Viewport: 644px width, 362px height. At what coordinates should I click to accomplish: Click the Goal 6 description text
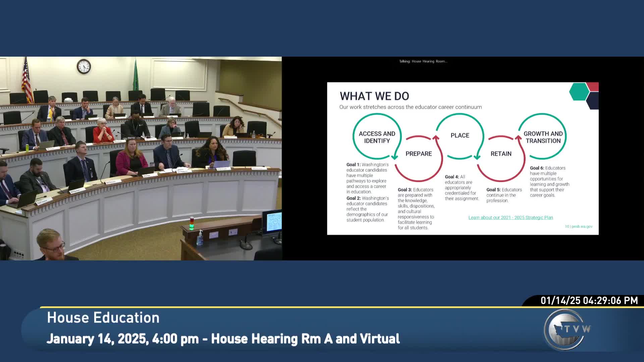(549, 181)
